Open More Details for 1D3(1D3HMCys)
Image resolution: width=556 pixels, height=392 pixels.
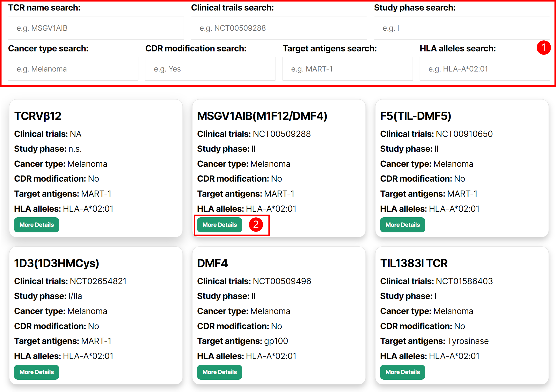pos(36,372)
